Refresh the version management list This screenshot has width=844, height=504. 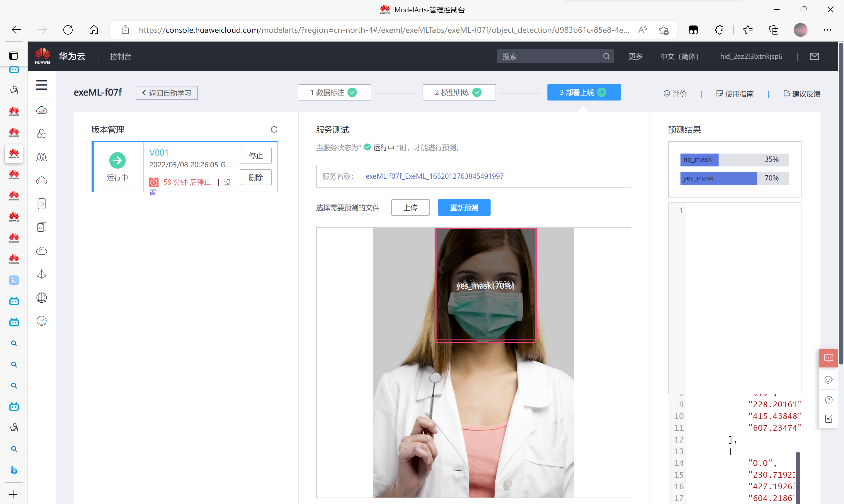(274, 130)
